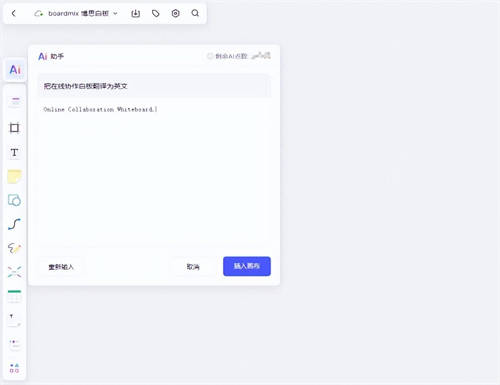This screenshot has height=385, width=500.
Task: Select the pen drawing tool
Action: point(14,248)
